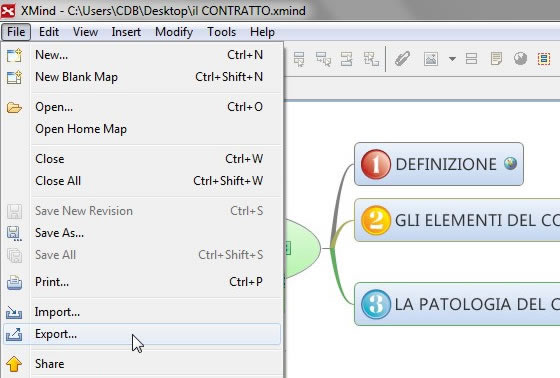Click the globe hyperlink toolbar icon
The height and width of the screenshot is (378, 560).
click(x=520, y=59)
